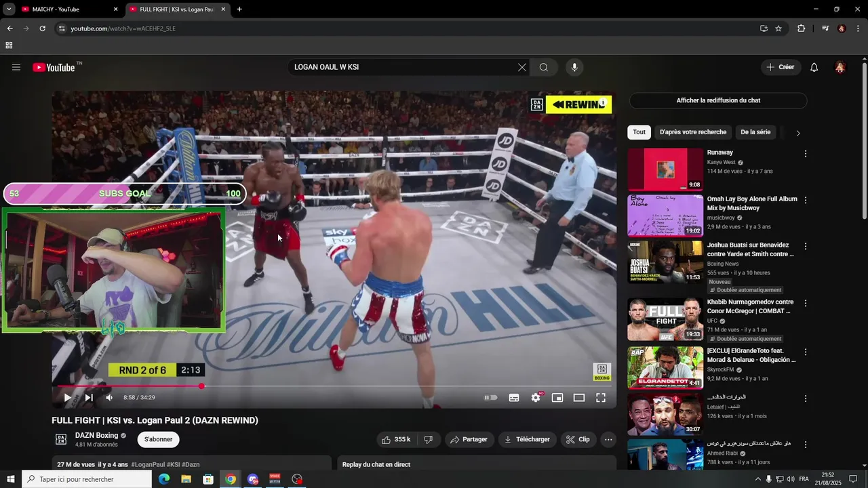
Task: Go back in browser history
Action: point(9,28)
